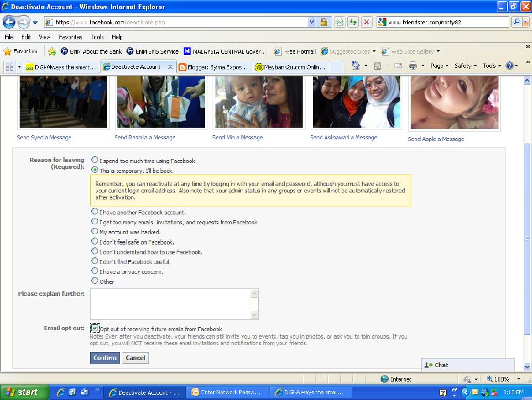The height and width of the screenshot is (400, 532).
Task: Click the compatibility view icon
Action: [339, 23]
